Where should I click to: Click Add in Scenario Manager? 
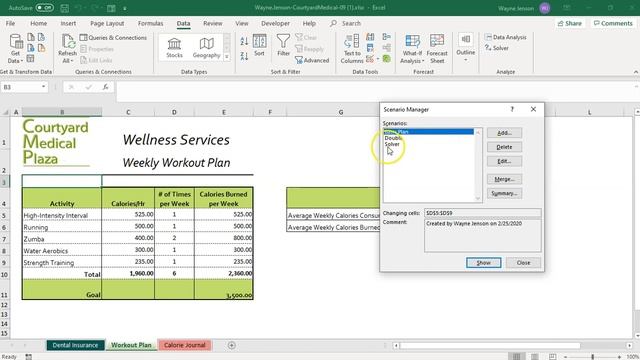coord(504,133)
